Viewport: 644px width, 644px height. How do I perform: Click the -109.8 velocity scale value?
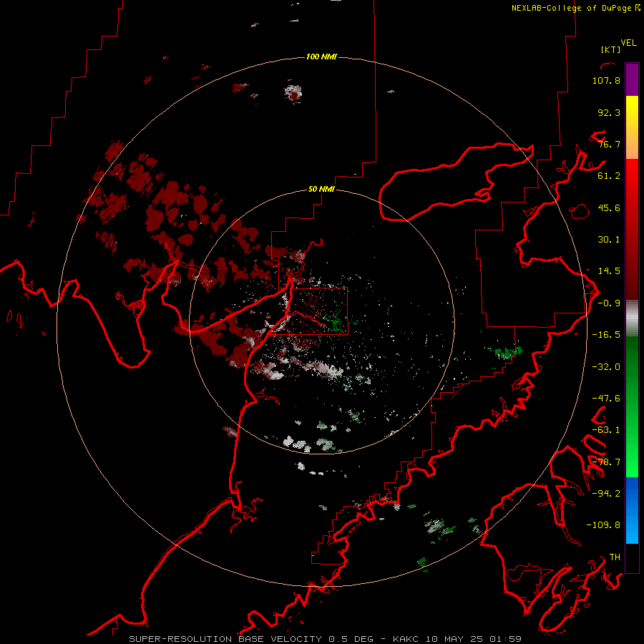click(x=603, y=525)
